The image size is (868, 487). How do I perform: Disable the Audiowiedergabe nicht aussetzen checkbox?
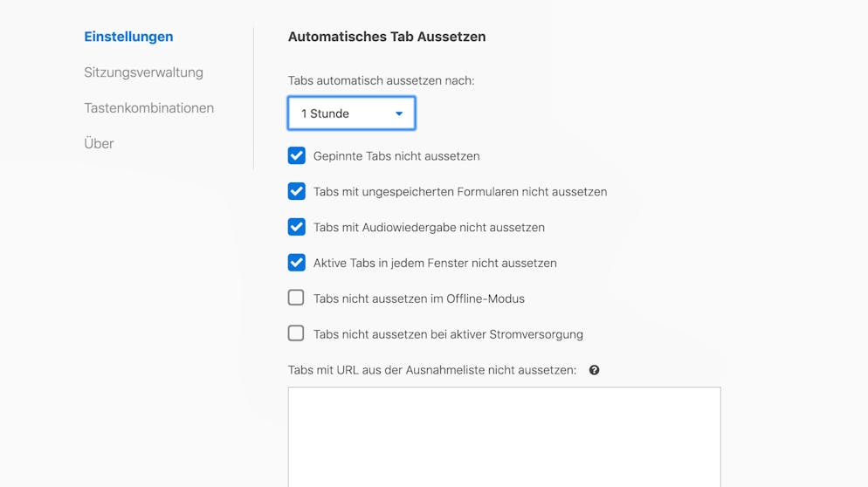pyautogui.click(x=297, y=227)
